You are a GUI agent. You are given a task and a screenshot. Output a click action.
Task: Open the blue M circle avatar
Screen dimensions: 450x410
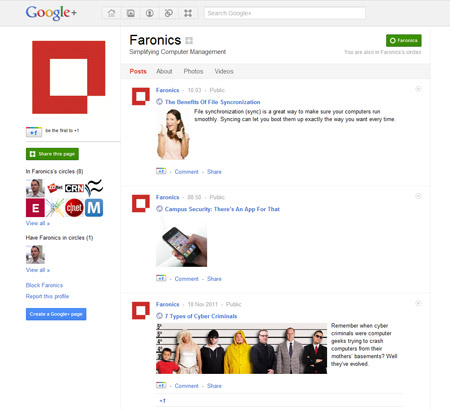[x=94, y=208]
